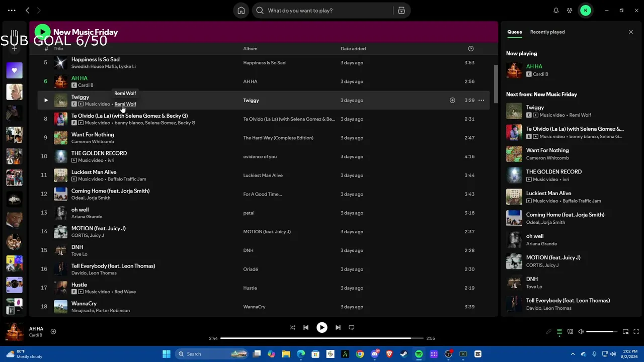This screenshot has width=644, height=362.
Task: Switch to the Recently played tab
Action: (x=547, y=32)
